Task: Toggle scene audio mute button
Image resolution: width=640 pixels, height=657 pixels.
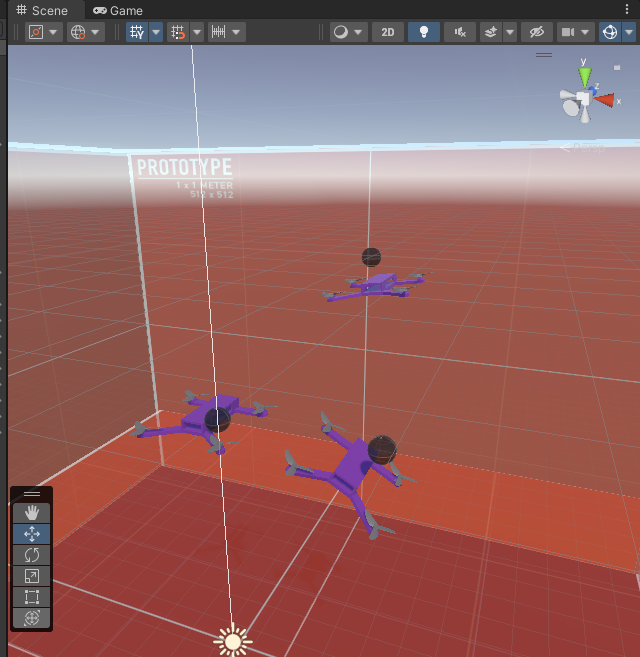Action: (x=460, y=32)
